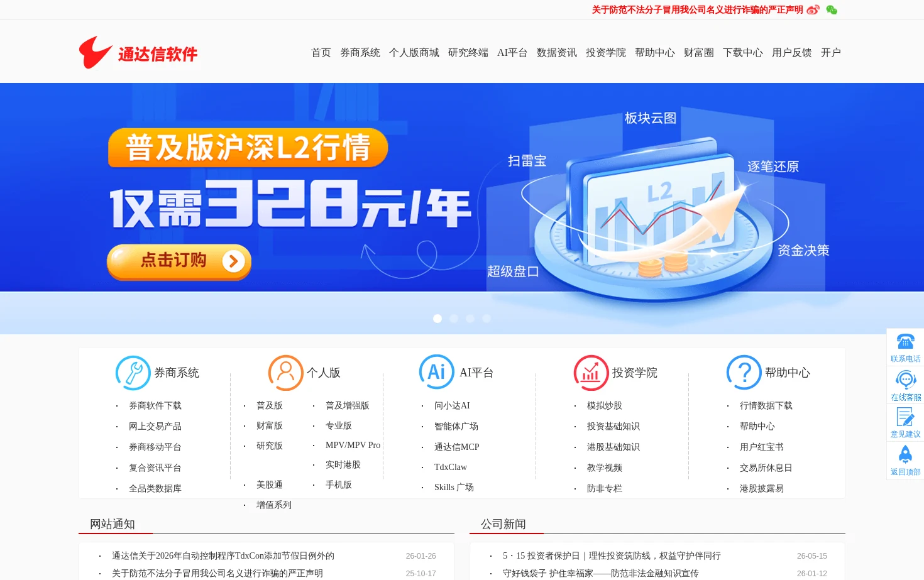Open 用户反馈 navigation item
This screenshot has height=580, width=924.
(x=792, y=53)
